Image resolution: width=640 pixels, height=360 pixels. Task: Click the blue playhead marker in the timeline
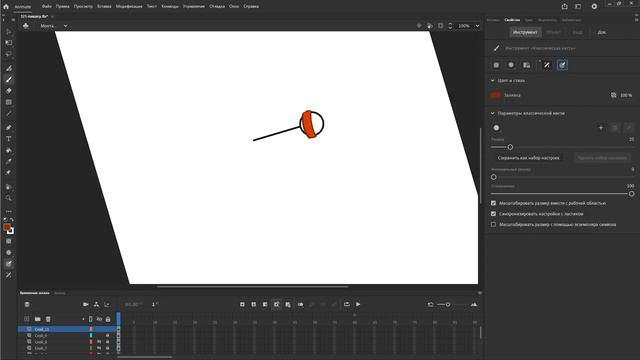[118, 318]
